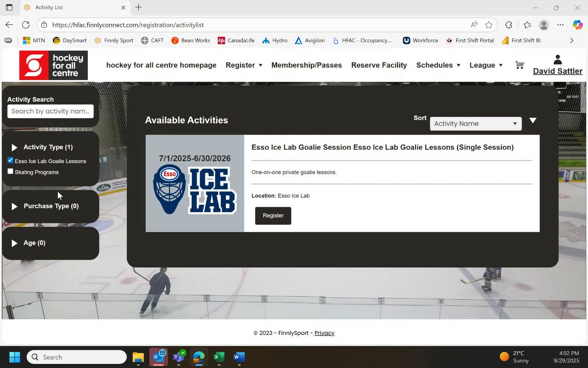Click the Esso Ice Lab activity image

click(x=195, y=184)
